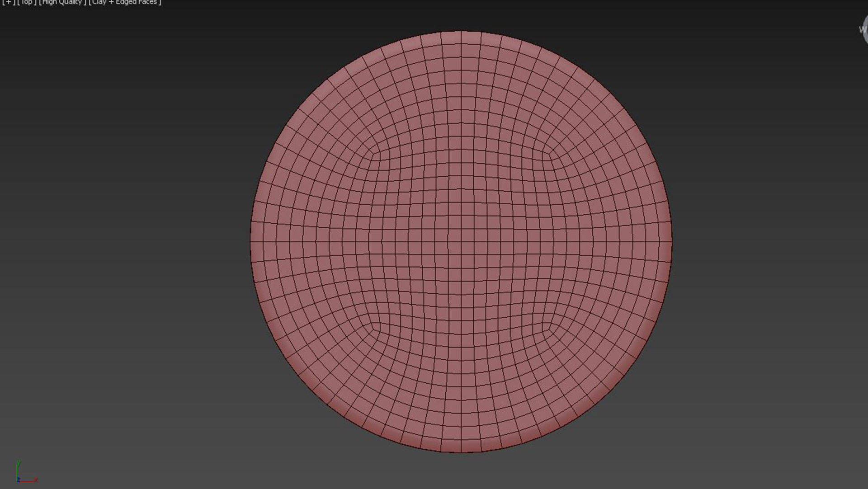
Task: Click the green Y axis label on tripod
Action: [19, 462]
